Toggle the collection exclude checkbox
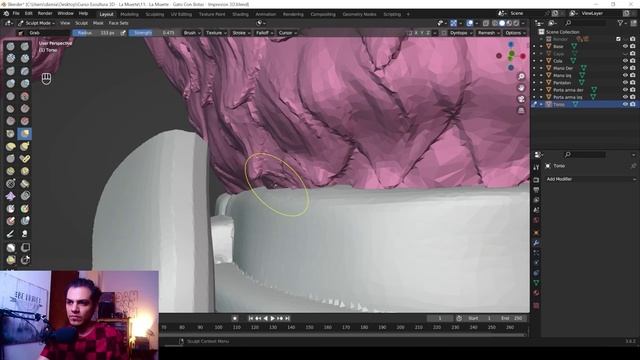640x360 pixels. point(618,39)
